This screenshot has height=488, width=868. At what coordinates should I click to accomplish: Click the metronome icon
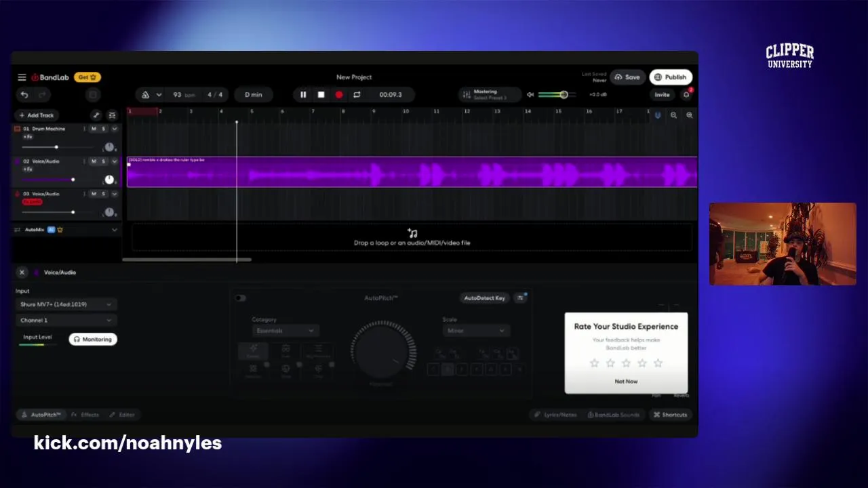(145, 95)
